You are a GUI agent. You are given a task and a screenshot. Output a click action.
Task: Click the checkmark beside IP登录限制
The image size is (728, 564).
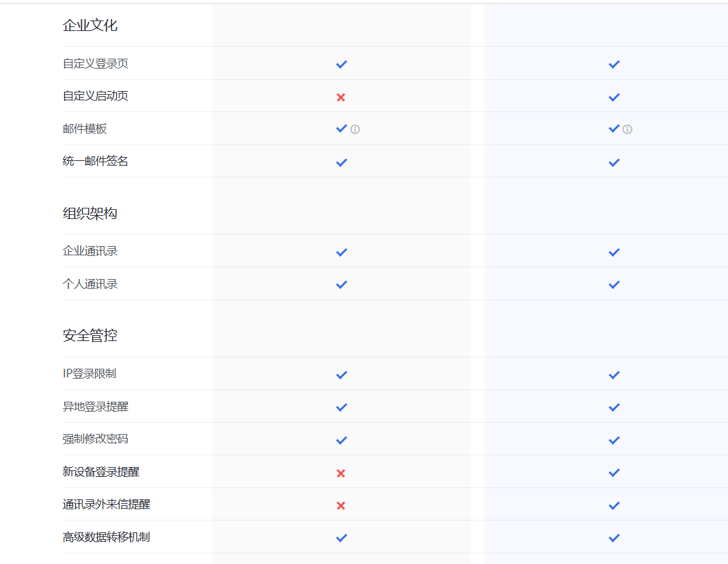pyautogui.click(x=341, y=374)
